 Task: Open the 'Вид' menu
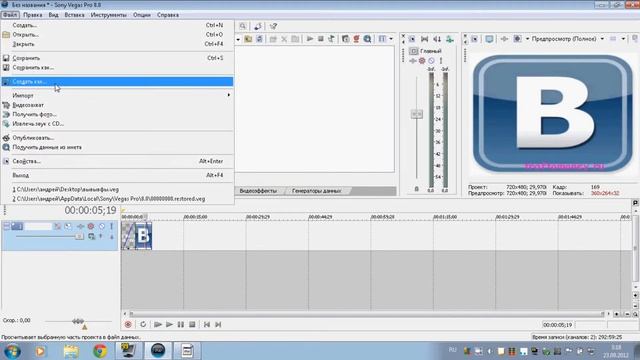click(53, 15)
